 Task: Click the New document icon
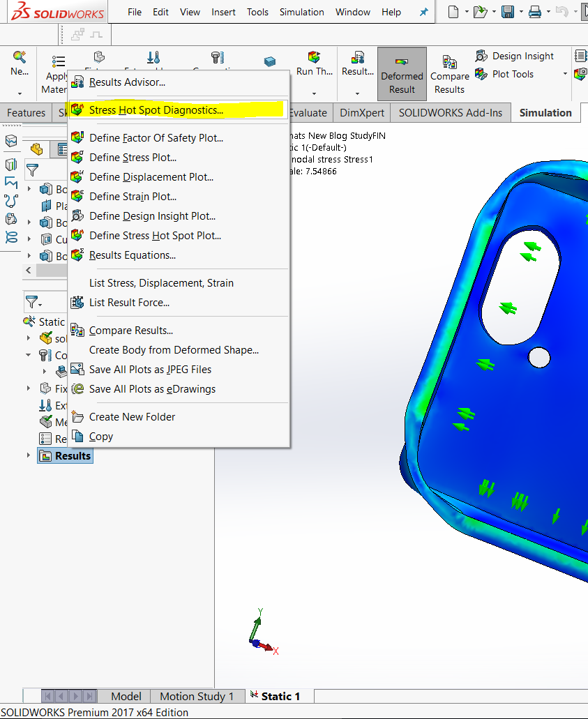[454, 12]
